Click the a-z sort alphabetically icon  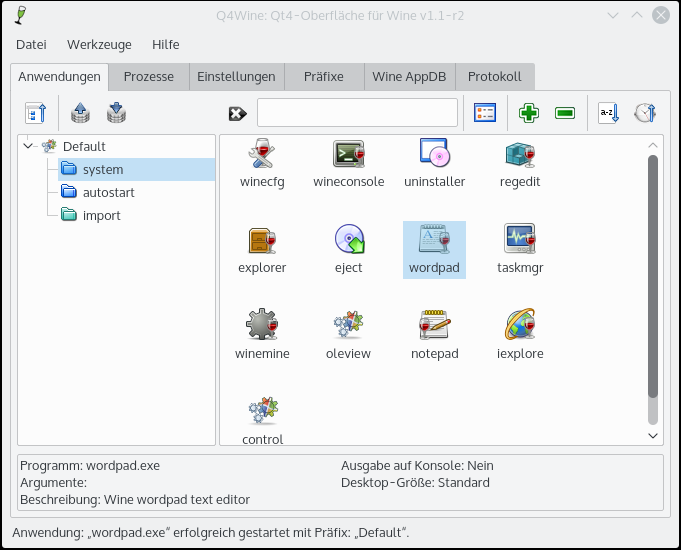[608, 113]
